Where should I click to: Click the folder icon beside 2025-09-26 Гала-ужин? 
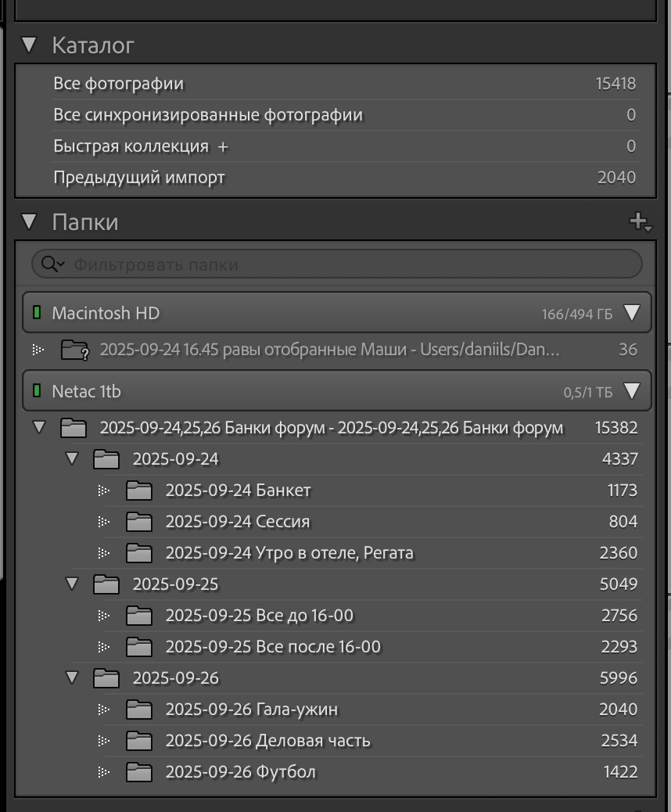tap(141, 710)
